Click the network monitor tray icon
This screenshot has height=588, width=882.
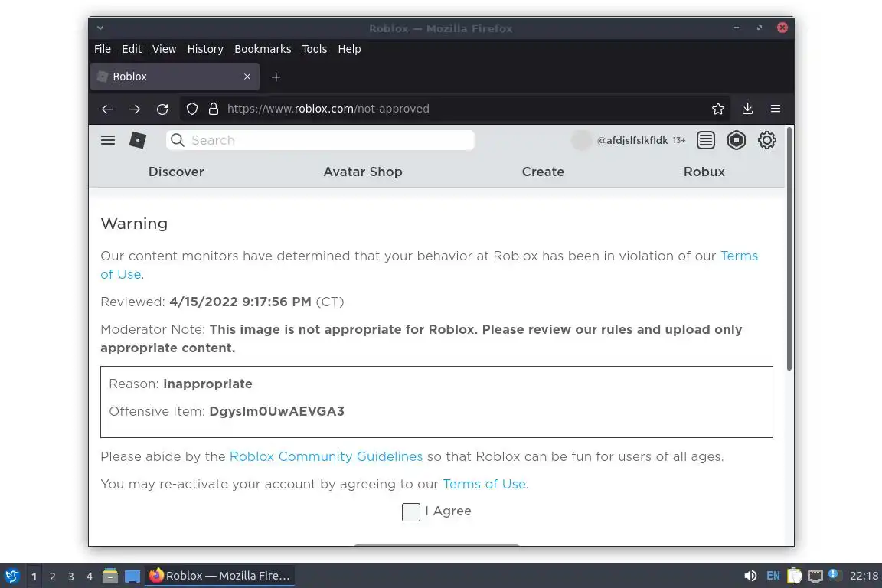[815, 576]
